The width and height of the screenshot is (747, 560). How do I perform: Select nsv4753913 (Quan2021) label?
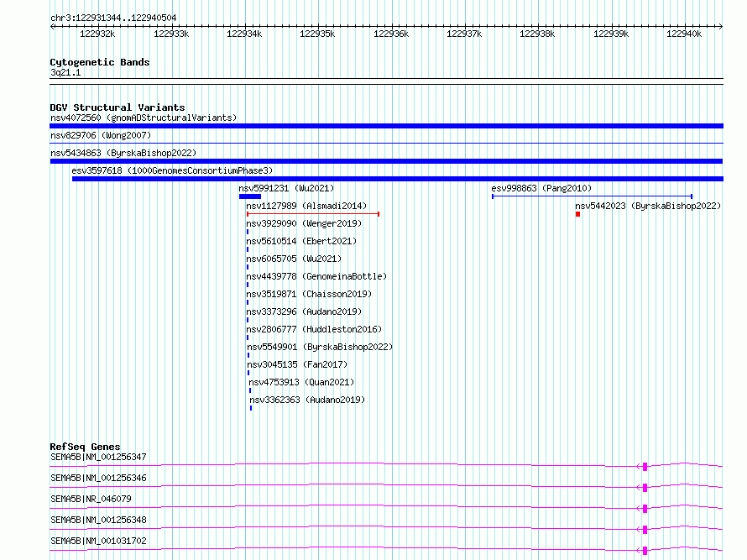click(x=301, y=382)
